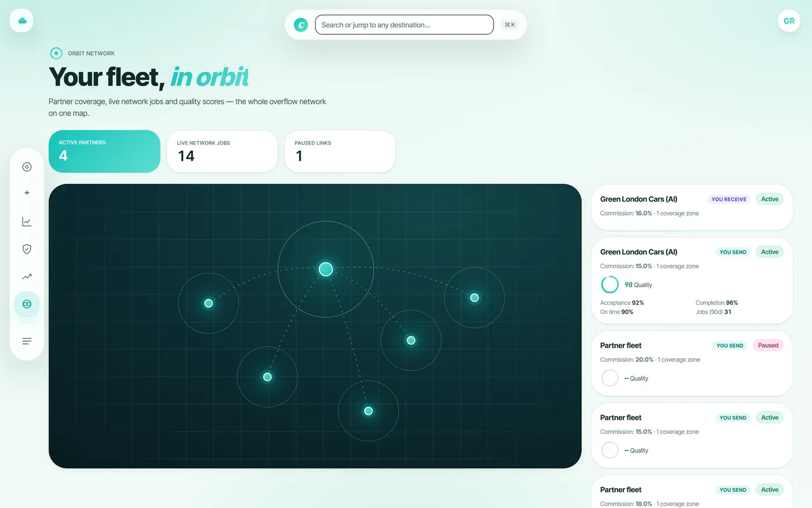Focus the search or jump field
The image size is (812, 508).
404,25
